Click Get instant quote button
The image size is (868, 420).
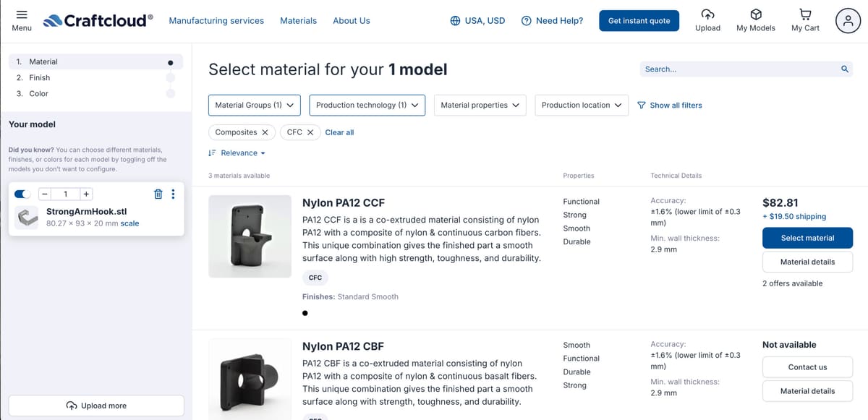[x=639, y=21]
